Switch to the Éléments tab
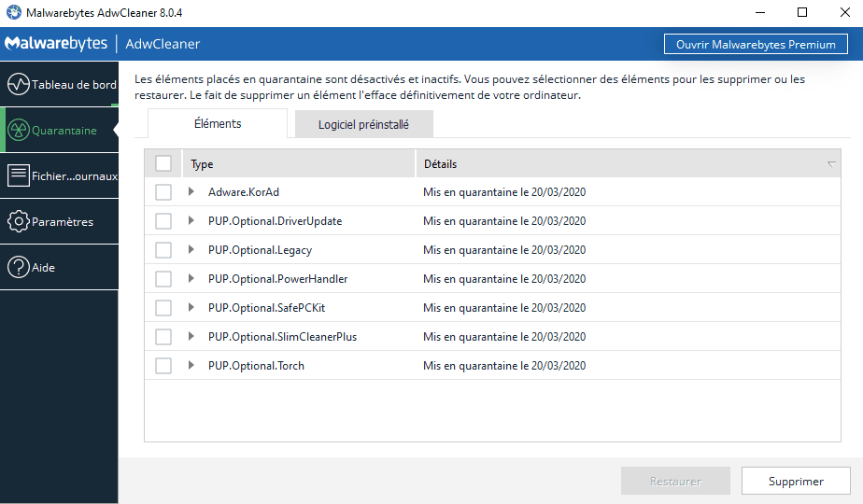 tap(218, 123)
